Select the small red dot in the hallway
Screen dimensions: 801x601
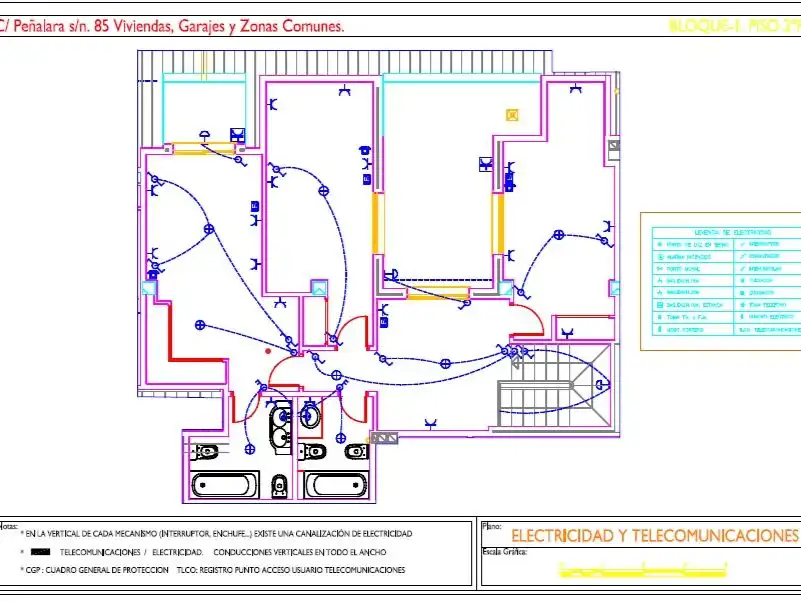(x=268, y=351)
